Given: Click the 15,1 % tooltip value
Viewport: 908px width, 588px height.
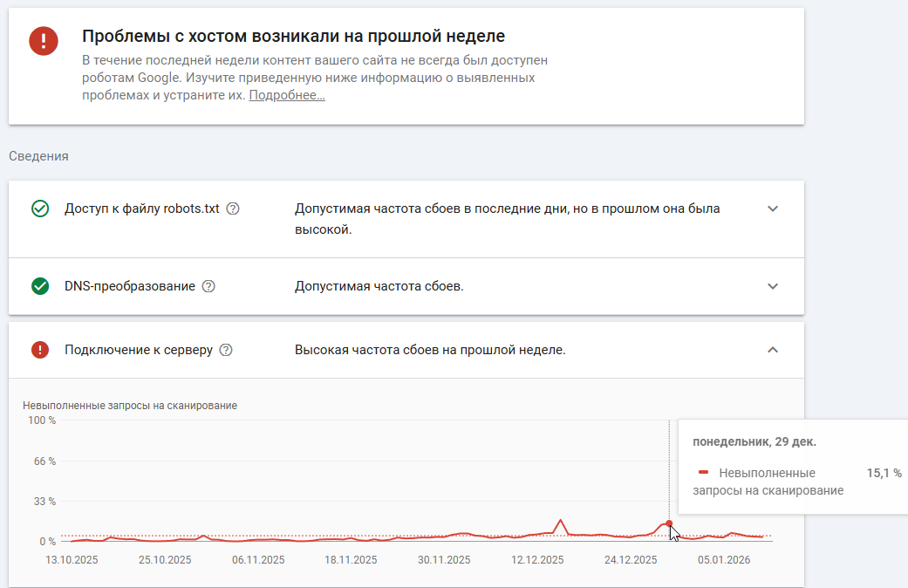Looking at the screenshot, I should pyautogui.click(x=884, y=474).
